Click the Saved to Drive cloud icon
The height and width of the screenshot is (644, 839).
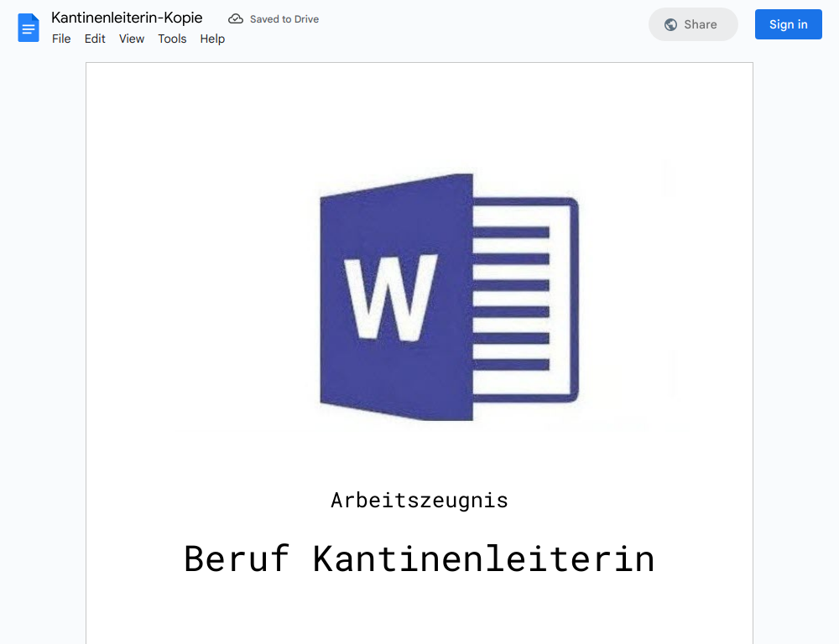(x=236, y=19)
